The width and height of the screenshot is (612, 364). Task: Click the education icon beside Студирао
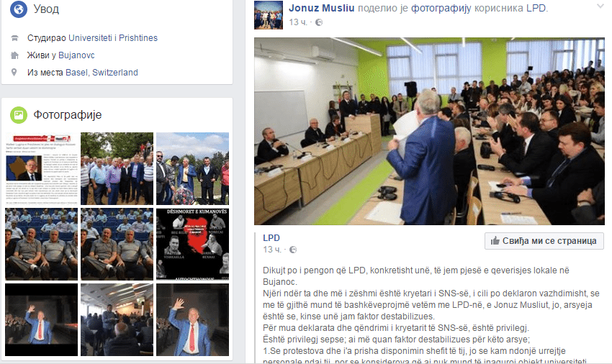tap(14, 38)
